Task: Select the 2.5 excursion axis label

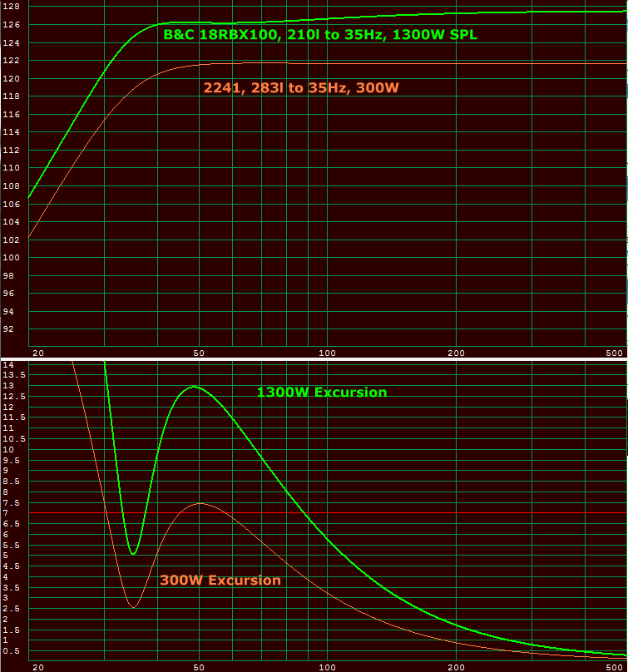Action: 11,609
